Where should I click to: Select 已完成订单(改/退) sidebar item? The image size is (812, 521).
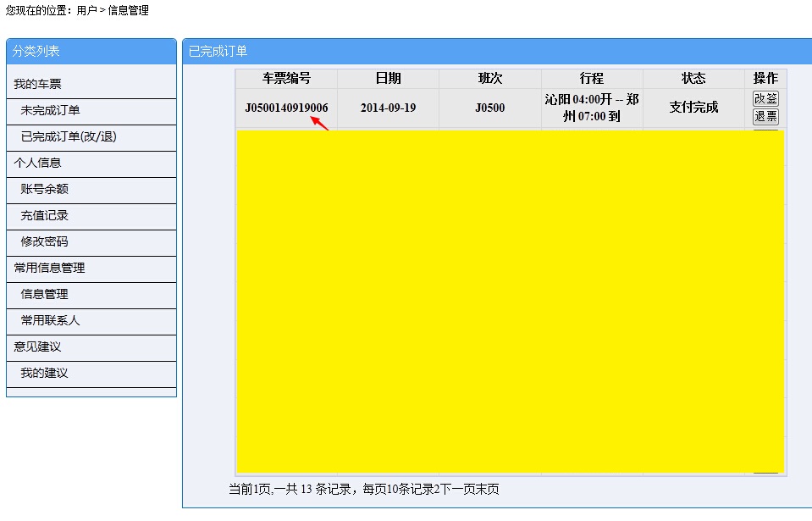coord(69,136)
